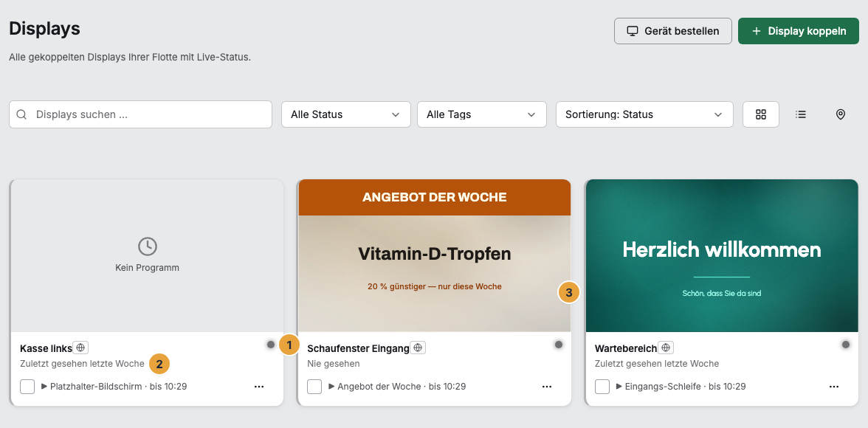Click globe icon next to Kasse links
This screenshot has height=428, width=868.
coord(81,348)
